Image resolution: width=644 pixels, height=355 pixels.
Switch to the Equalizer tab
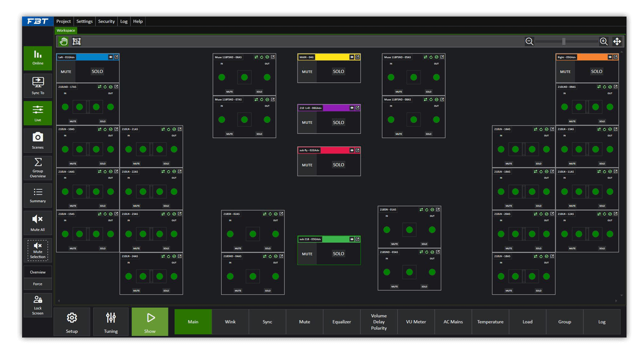tap(341, 322)
